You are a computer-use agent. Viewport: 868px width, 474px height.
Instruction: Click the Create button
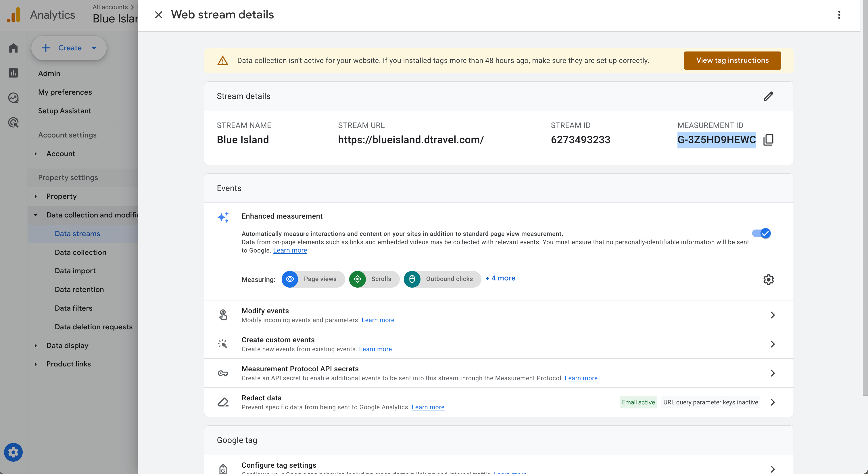[69, 48]
